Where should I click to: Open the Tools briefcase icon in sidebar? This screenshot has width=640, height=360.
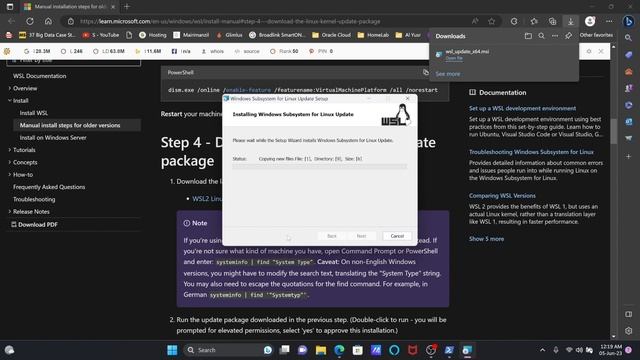(x=629, y=71)
